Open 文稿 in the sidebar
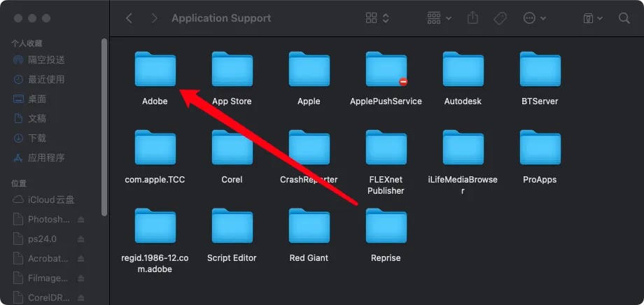Screen dimensions: 644x305 [37, 119]
